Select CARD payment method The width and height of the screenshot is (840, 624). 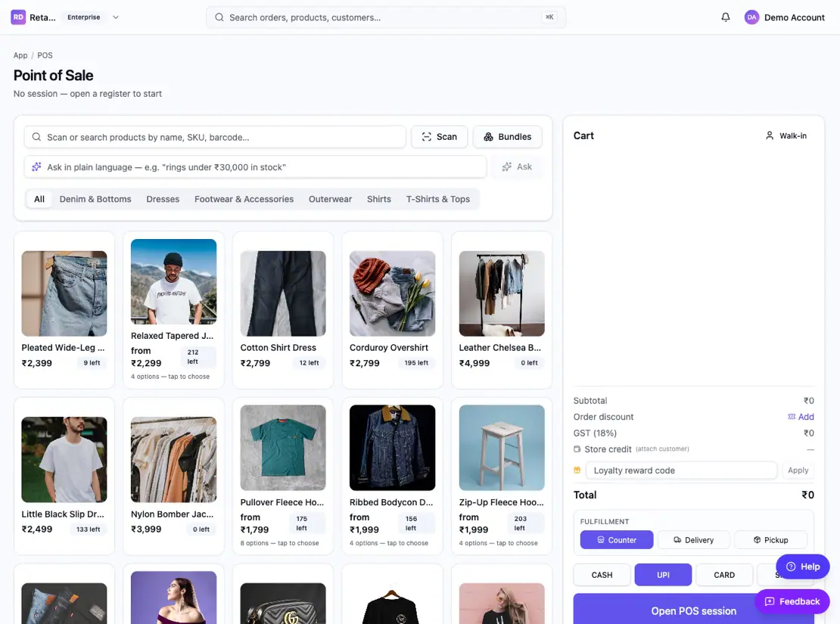(x=724, y=575)
